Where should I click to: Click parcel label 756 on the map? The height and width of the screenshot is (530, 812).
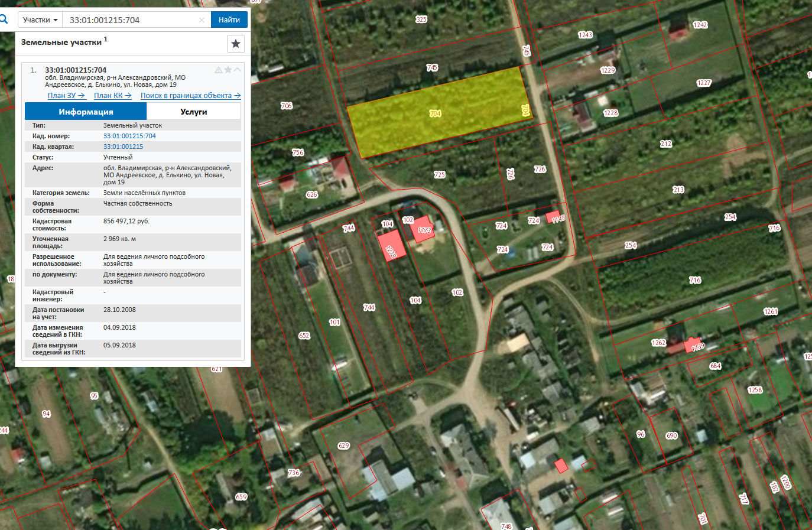298,152
